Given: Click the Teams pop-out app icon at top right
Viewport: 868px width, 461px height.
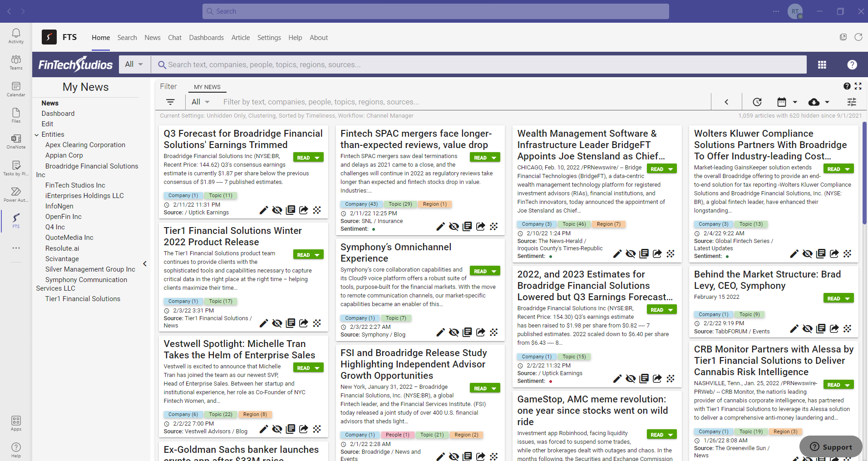Looking at the screenshot, I should click(x=843, y=37).
